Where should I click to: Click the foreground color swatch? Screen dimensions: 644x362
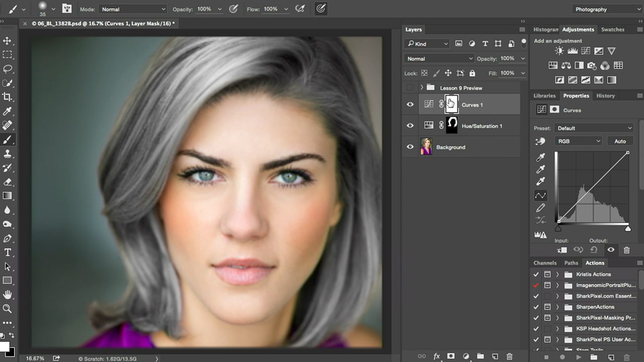pos(4,346)
